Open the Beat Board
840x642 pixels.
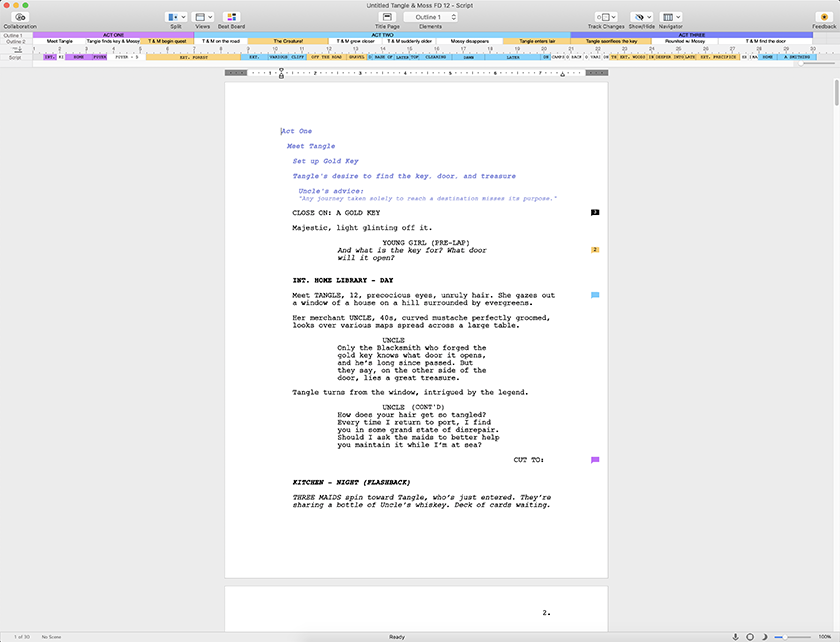click(x=231, y=17)
